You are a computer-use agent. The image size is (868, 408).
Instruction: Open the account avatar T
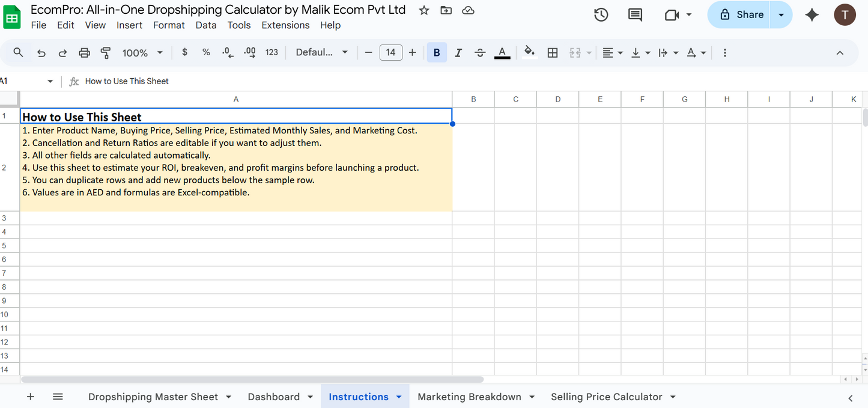point(845,15)
